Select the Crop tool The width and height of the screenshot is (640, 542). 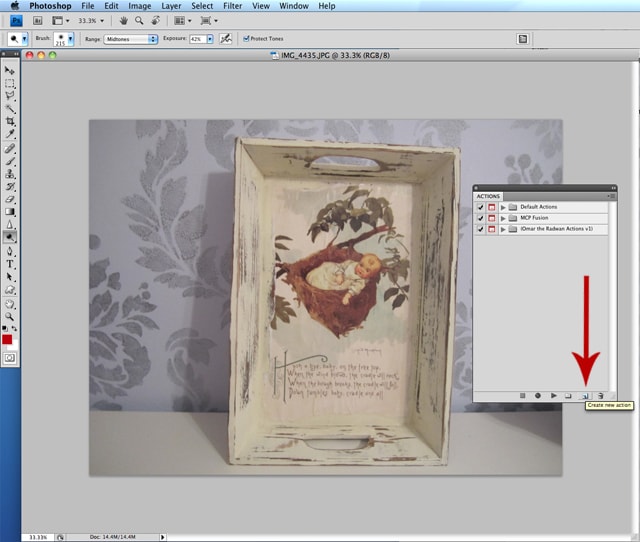tap(9, 121)
